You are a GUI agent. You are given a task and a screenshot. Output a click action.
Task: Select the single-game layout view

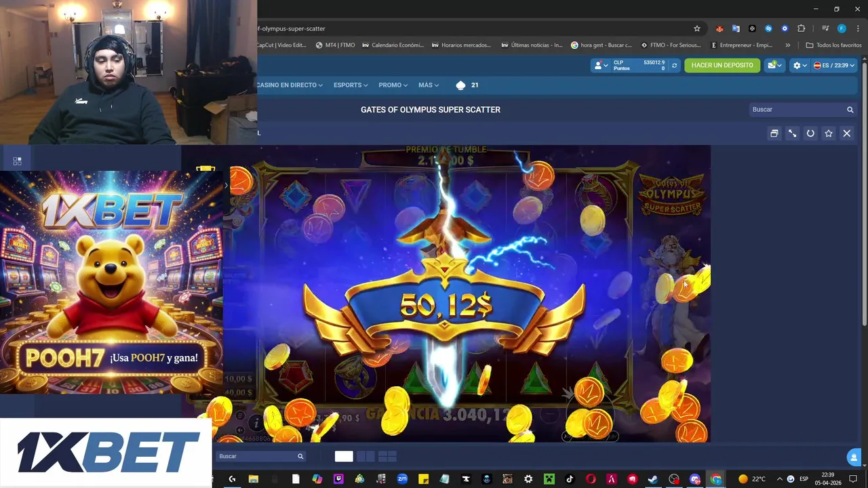coord(344,456)
